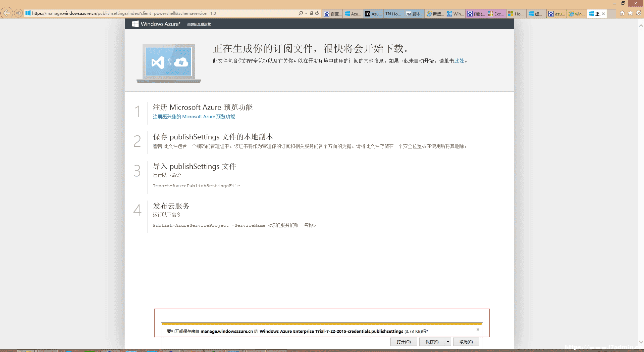
Task: Click the 打开(O) button in download bar
Action: pos(404,342)
